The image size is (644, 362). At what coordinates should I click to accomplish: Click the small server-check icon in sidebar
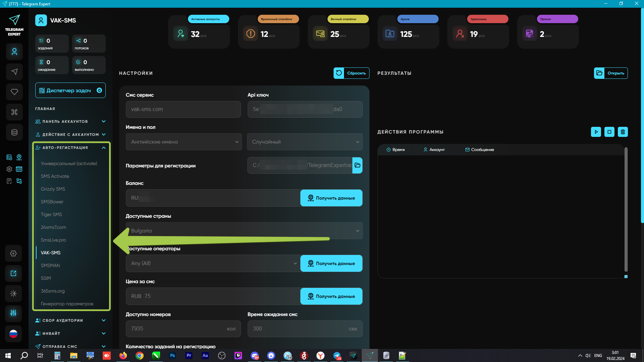point(9,157)
